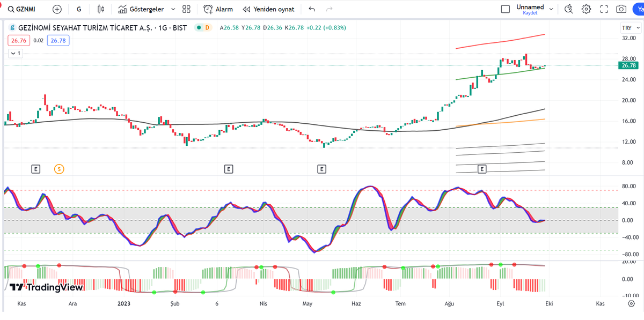This screenshot has height=320, width=644.
Task: Expand the favorite indicators chevron
Action: pyautogui.click(x=173, y=9)
